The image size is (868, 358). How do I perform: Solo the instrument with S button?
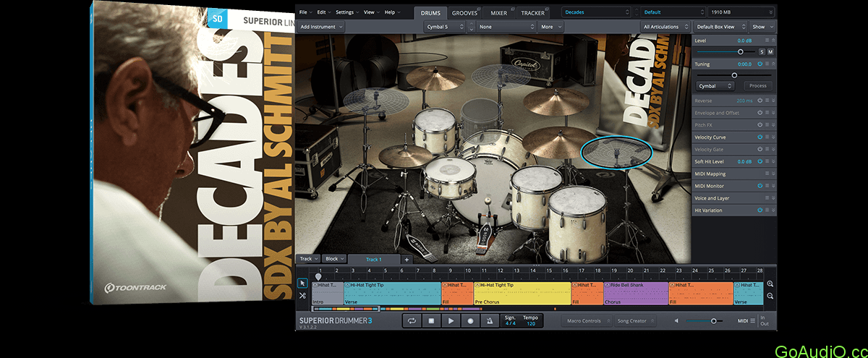coord(761,52)
